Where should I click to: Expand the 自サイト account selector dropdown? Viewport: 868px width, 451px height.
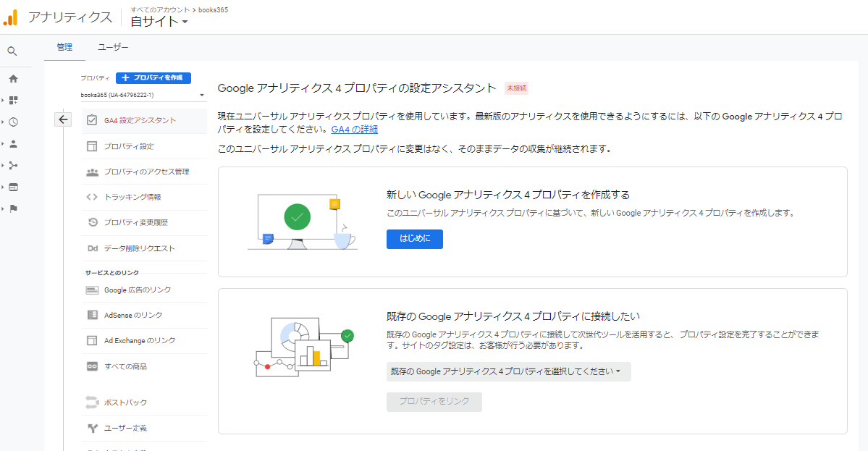(159, 22)
